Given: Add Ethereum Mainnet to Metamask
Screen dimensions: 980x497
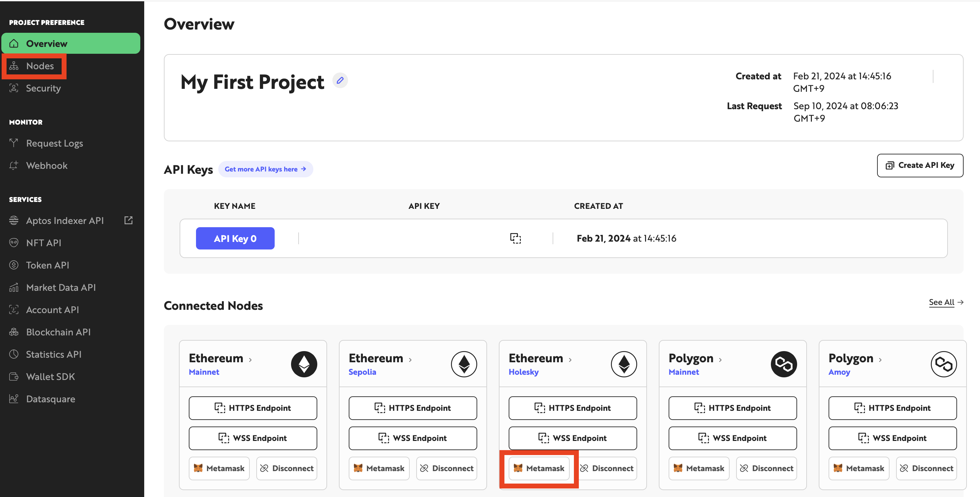Looking at the screenshot, I should pyautogui.click(x=219, y=468).
